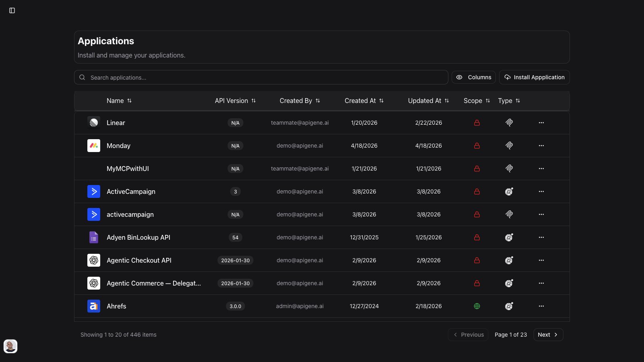Viewport: 644px width, 362px height.
Task: Click the version badge reading 54
Action: pyautogui.click(x=235, y=237)
